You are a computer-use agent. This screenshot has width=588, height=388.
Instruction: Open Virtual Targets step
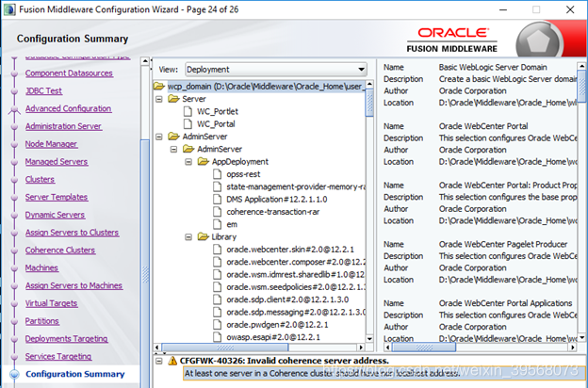click(52, 303)
